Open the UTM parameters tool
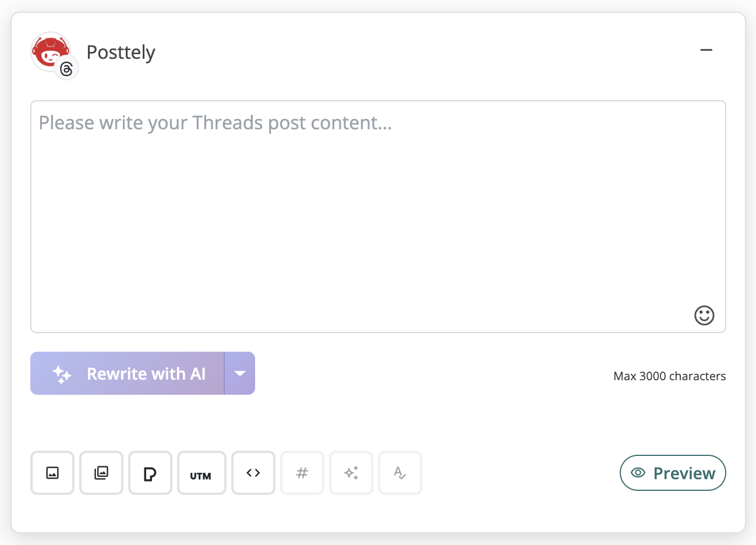 (x=201, y=473)
